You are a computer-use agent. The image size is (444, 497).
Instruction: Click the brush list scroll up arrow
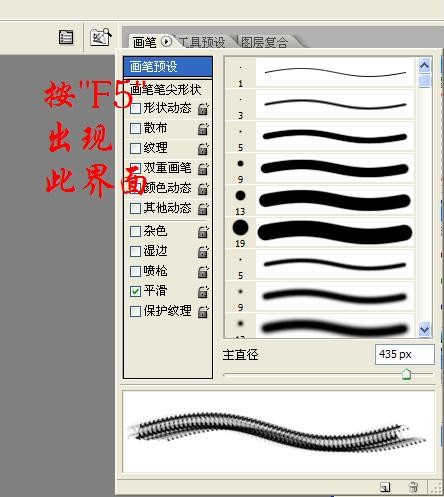(x=424, y=66)
